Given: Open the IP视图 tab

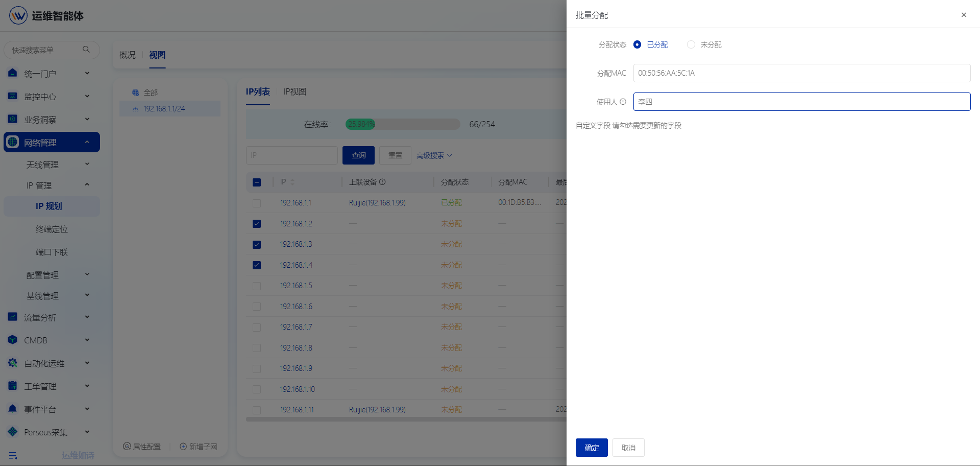Looking at the screenshot, I should [295, 91].
